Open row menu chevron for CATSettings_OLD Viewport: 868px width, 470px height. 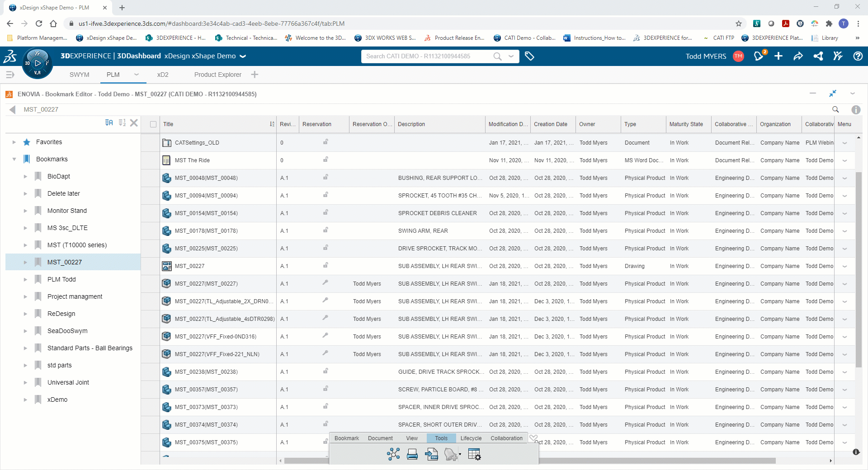click(x=844, y=143)
